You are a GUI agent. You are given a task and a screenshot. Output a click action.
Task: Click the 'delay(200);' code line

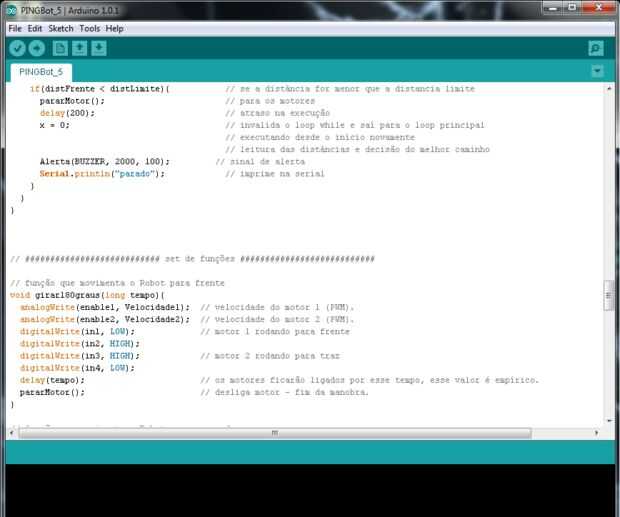(x=67, y=113)
